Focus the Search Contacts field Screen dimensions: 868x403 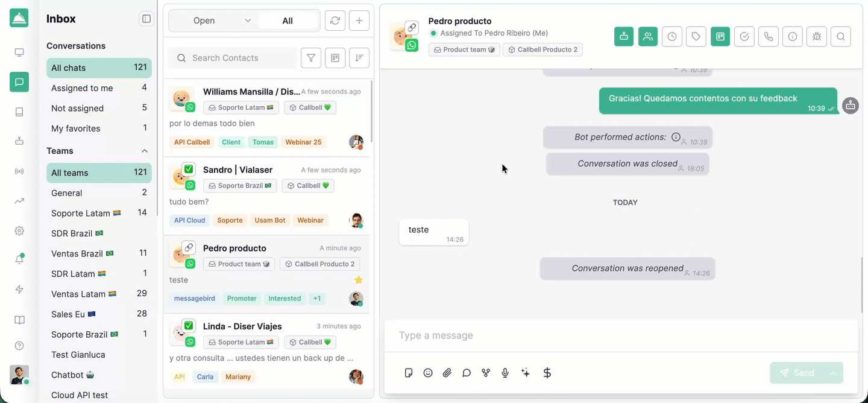coord(232,58)
